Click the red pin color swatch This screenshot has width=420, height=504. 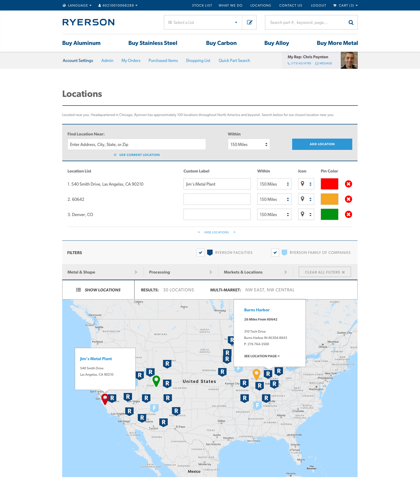(x=329, y=184)
